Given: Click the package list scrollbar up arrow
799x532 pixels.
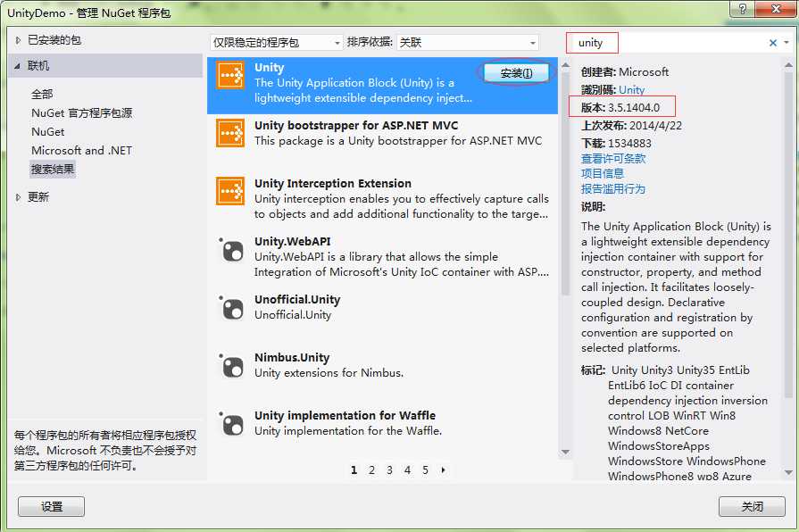Looking at the screenshot, I should coord(565,65).
